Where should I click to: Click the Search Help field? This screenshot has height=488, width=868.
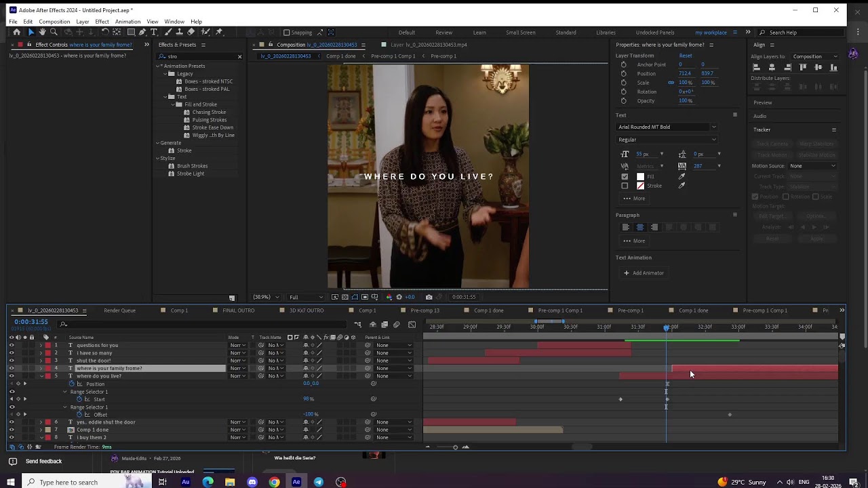pyautogui.click(x=803, y=33)
